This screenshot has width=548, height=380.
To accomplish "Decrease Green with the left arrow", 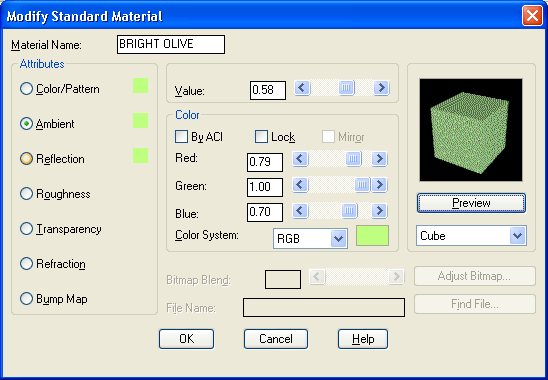I will coord(300,185).
